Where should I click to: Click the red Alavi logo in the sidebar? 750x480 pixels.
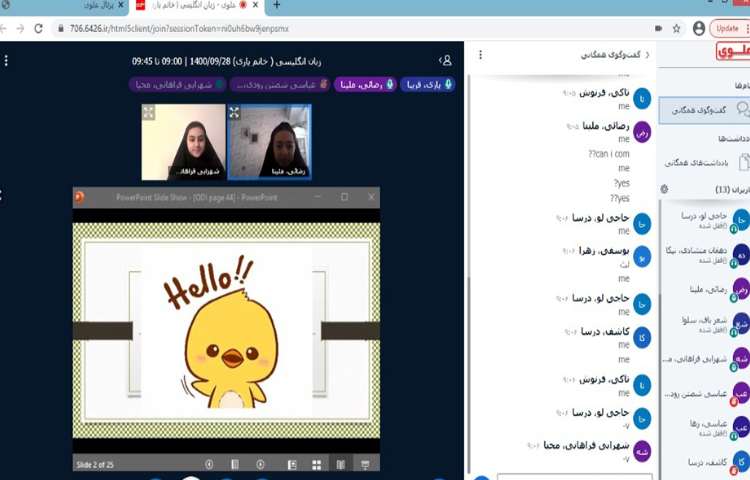(733, 51)
